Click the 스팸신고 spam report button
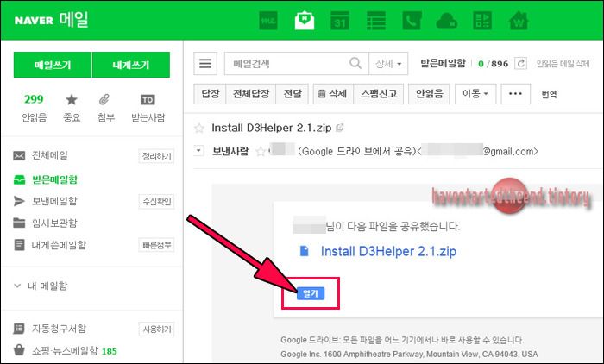The image size is (604, 364). point(379,94)
